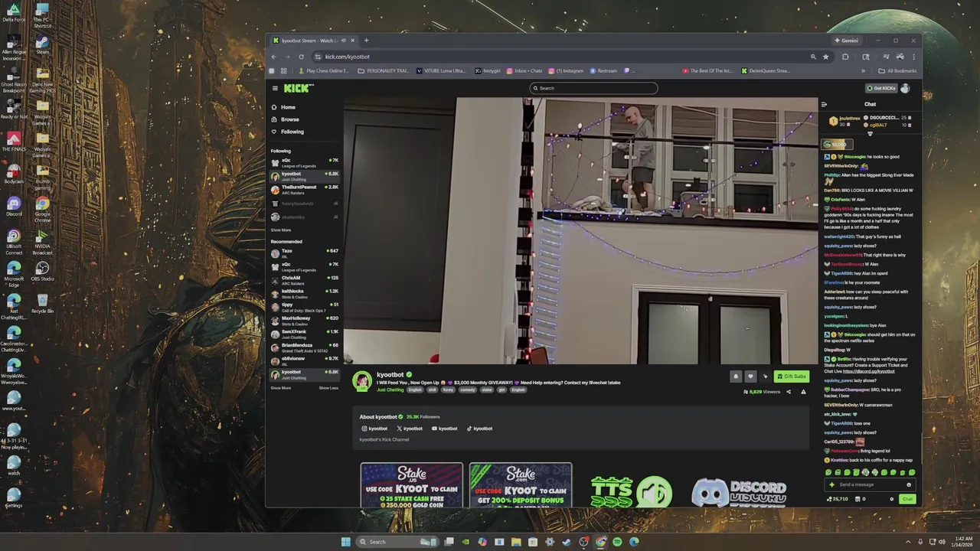Open the Restream bookmark
Viewport: 980px width, 551px height.
[x=603, y=70]
